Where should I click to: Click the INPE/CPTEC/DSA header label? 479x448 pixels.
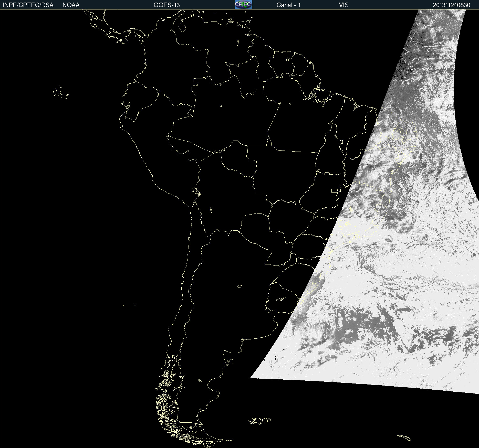click(28, 5)
